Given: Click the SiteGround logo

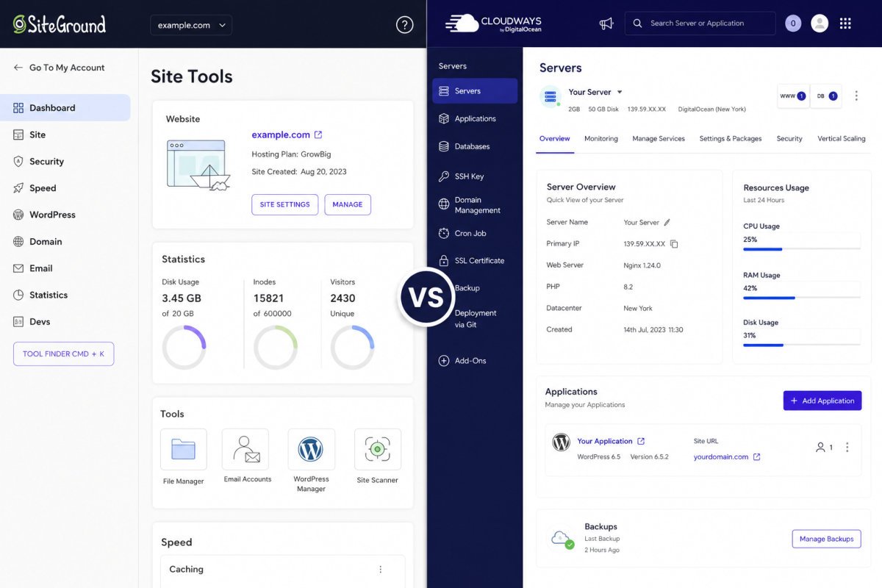Looking at the screenshot, I should click(60, 24).
